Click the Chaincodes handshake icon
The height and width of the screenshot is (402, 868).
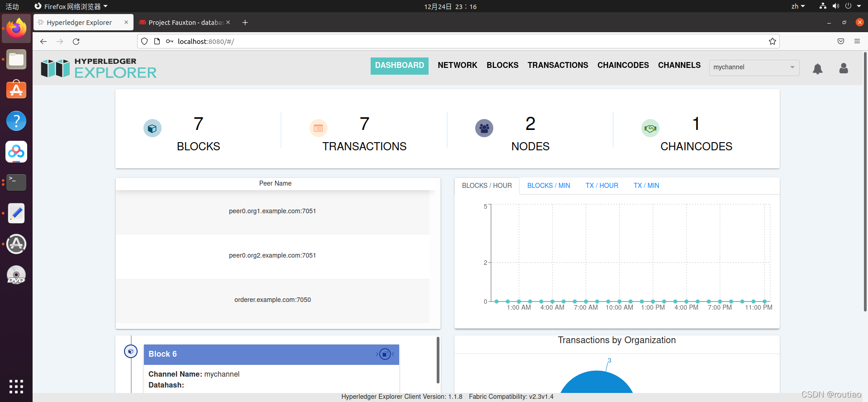click(x=650, y=128)
